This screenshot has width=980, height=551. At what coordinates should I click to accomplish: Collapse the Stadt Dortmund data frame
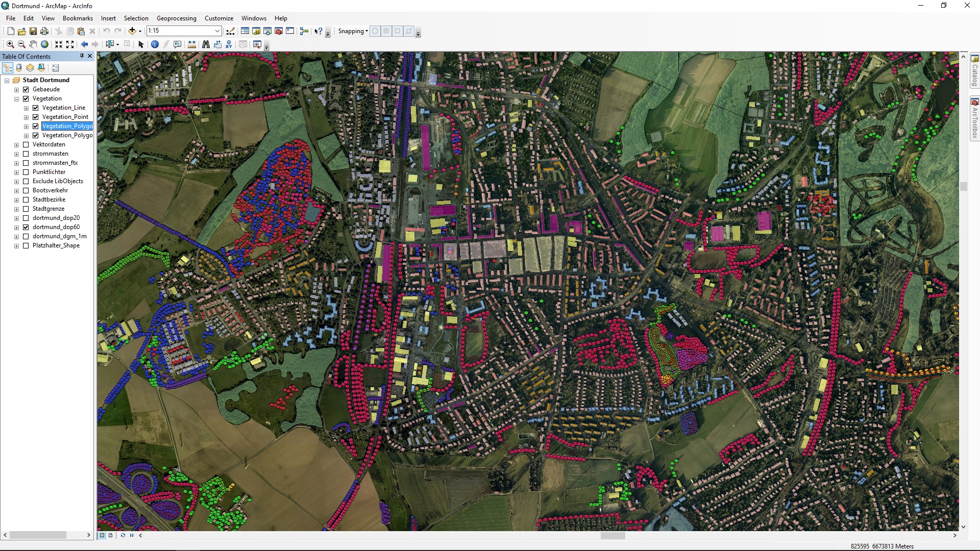click(x=7, y=81)
